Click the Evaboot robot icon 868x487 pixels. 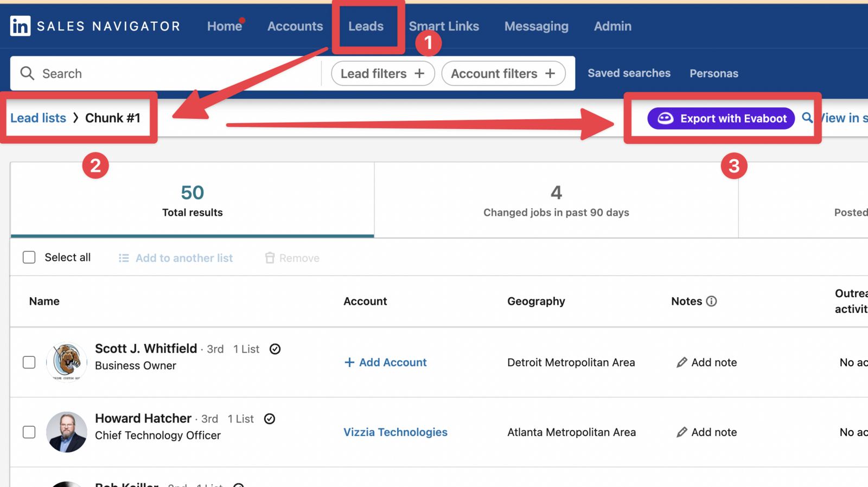coord(666,118)
